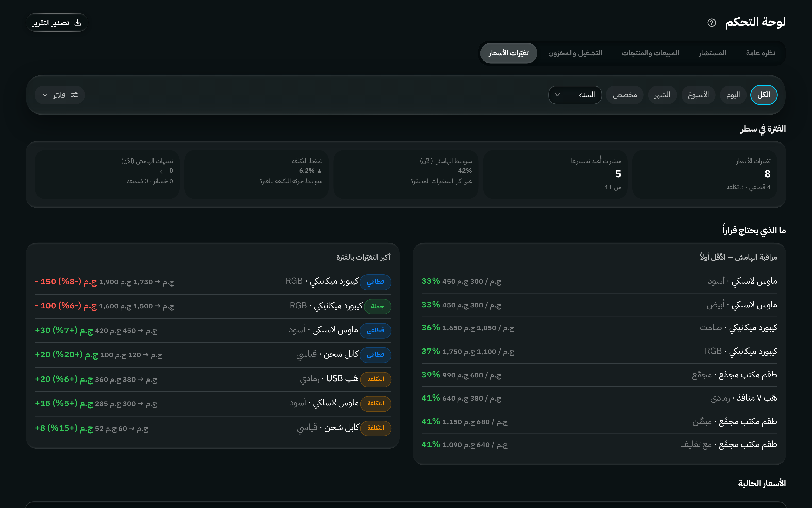Select كيبورد ميكانيكي · صامت margin row
This screenshot has width=812, height=508.
click(599, 328)
